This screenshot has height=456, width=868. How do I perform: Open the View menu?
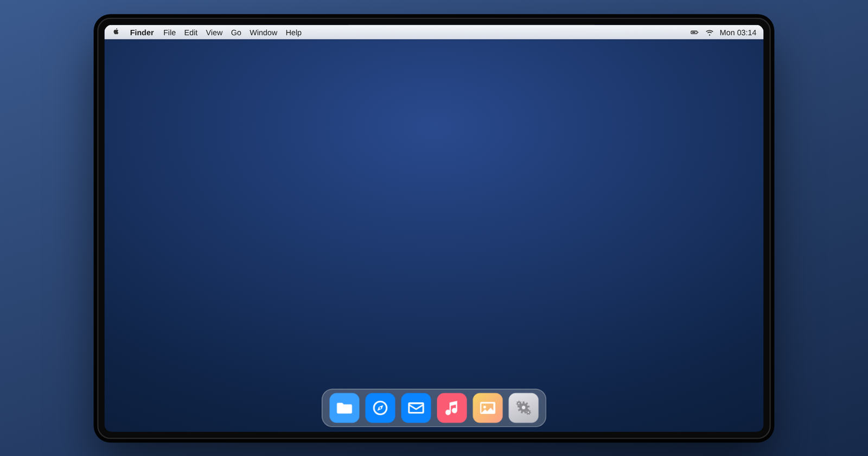click(x=214, y=33)
